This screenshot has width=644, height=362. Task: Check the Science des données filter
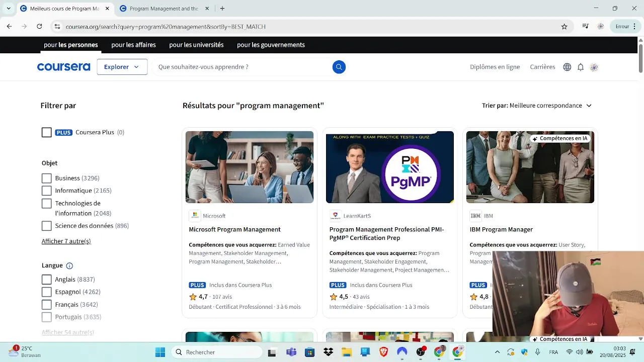(46, 226)
